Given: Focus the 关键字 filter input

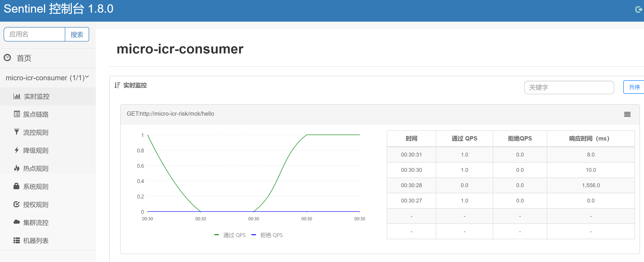Looking at the screenshot, I should [569, 87].
